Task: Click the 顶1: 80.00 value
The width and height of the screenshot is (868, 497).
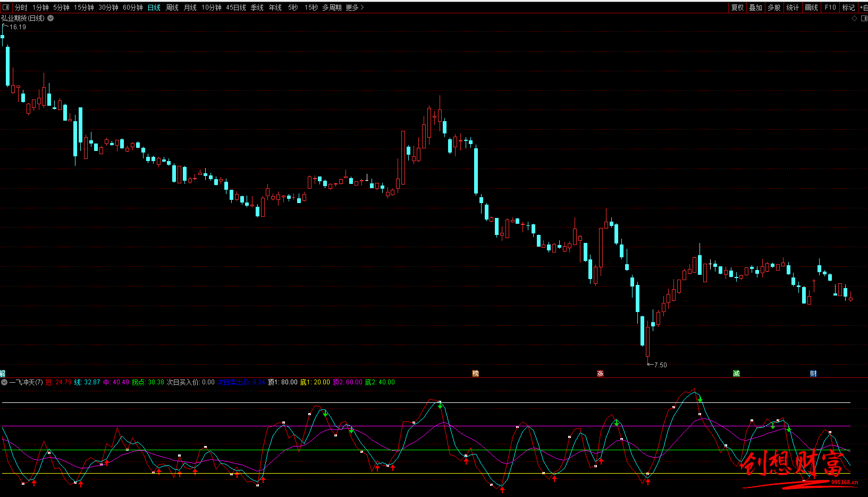Action: click(283, 382)
